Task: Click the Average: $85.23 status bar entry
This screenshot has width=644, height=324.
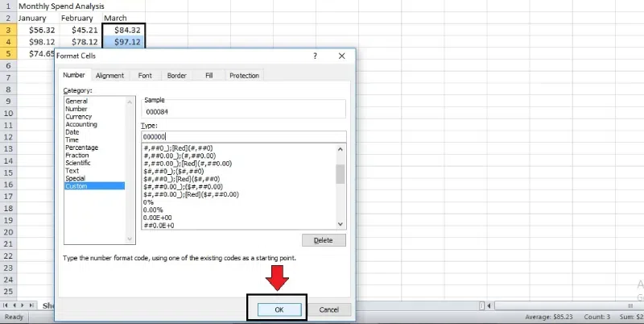Action: pos(547,317)
